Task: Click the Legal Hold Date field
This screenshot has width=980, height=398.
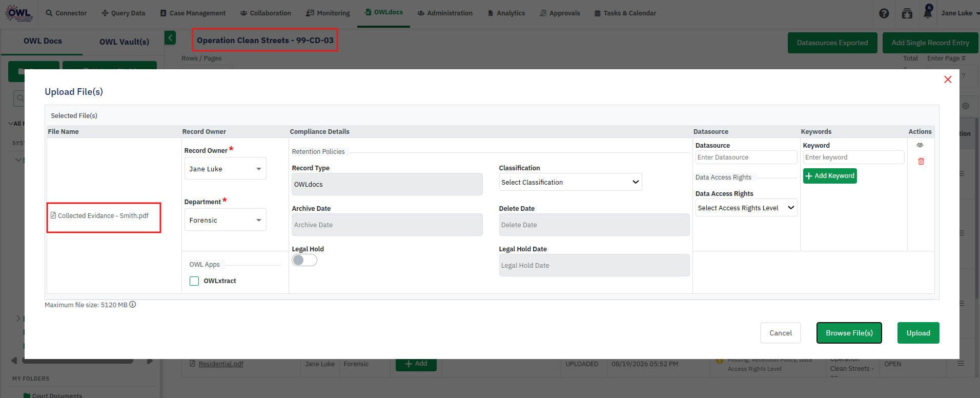Action: (594, 265)
